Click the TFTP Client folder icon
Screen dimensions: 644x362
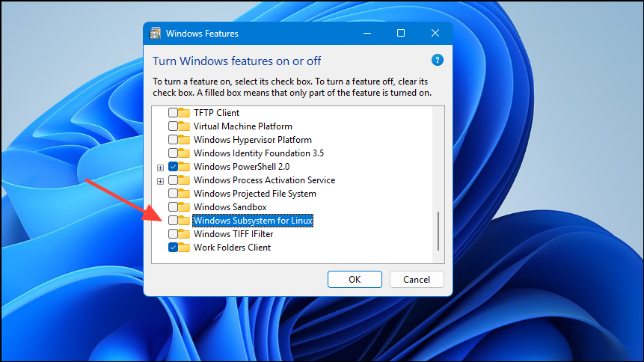(x=184, y=113)
